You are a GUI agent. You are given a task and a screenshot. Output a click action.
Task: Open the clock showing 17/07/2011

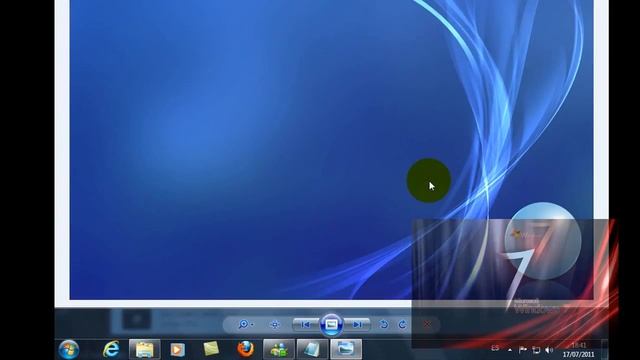578,350
